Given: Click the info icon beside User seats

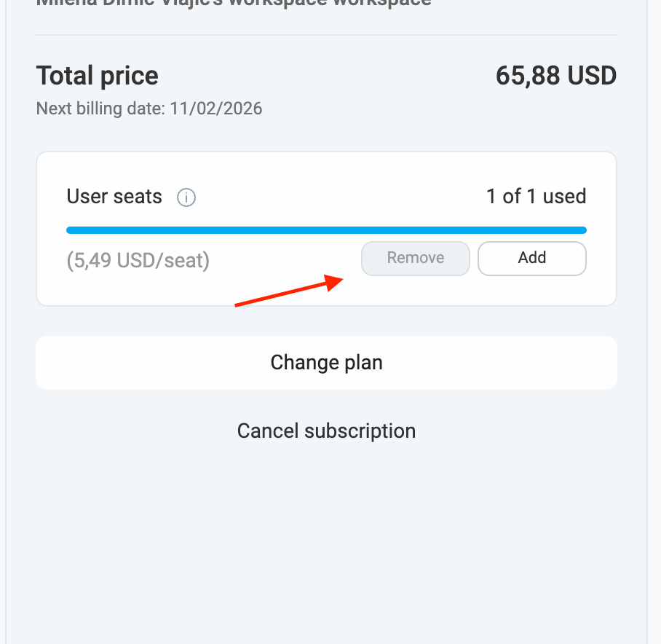Looking at the screenshot, I should point(186,197).
